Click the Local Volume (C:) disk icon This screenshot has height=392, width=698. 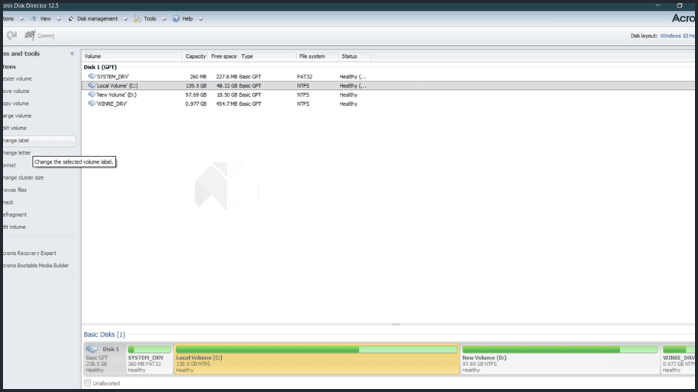[92, 85]
